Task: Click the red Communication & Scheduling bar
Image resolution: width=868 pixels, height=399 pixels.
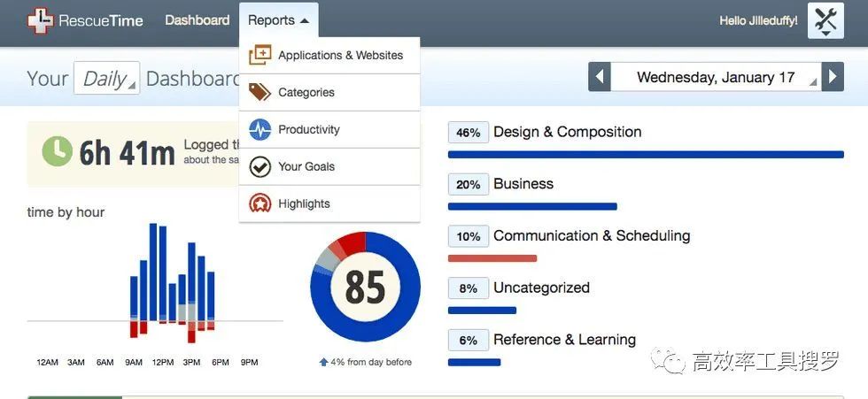Action: (492, 258)
